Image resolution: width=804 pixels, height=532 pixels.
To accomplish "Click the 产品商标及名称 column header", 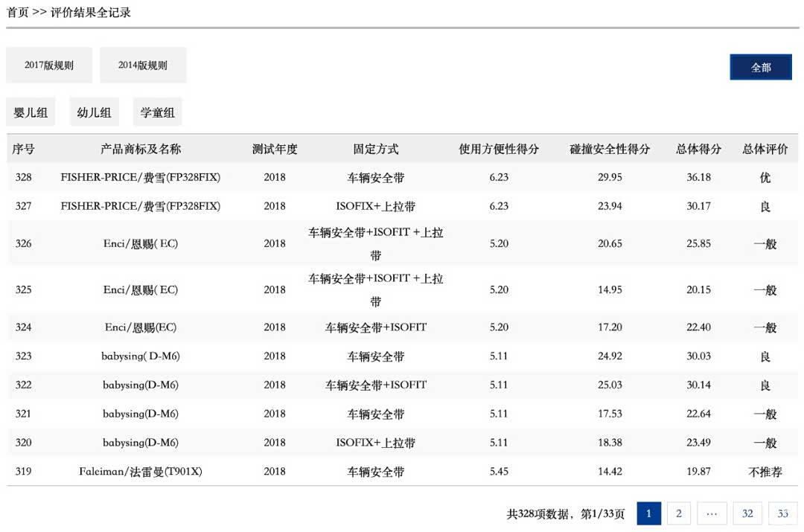I will point(140,149).
